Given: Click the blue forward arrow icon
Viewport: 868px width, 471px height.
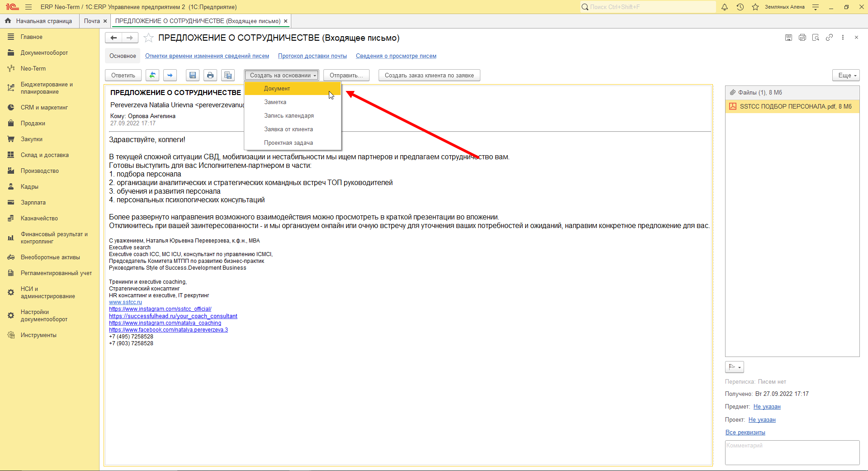Looking at the screenshot, I should [x=170, y=75].
